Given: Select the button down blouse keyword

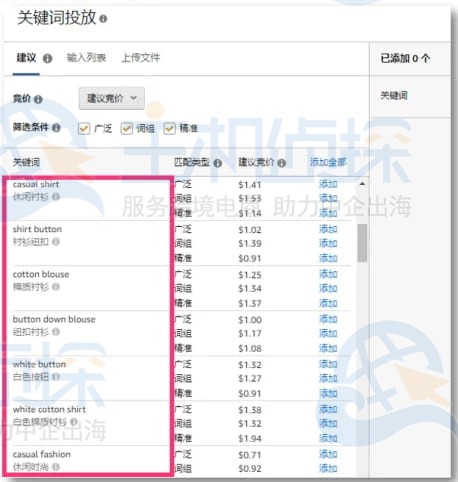Looking at the screenshot, I should (54, 319).
